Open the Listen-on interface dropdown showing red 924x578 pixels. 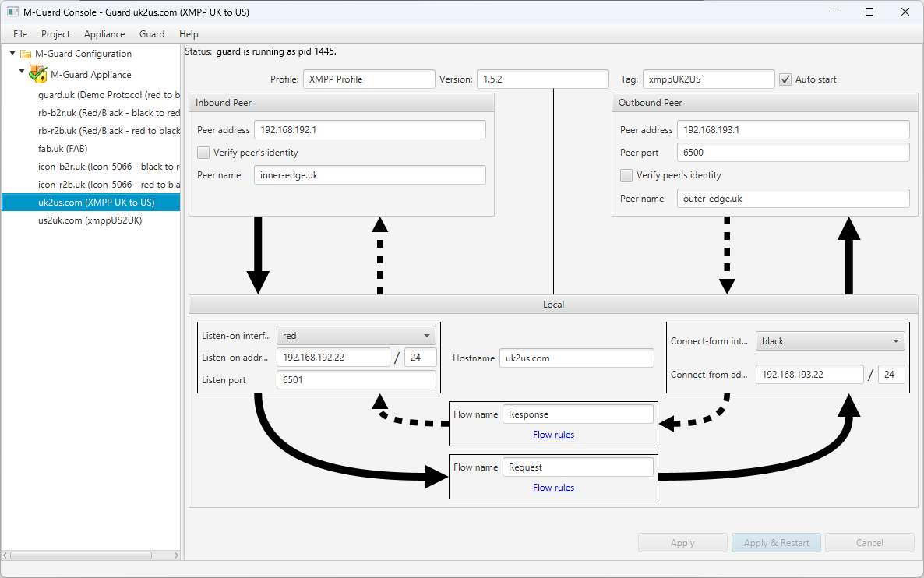(x=356, y=336)
